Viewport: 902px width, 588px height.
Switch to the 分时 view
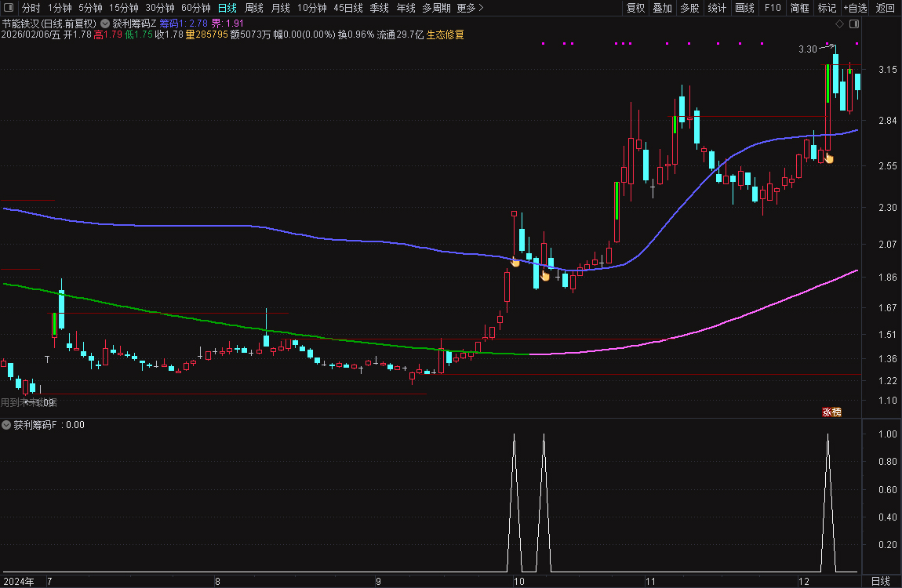point(31,8)
